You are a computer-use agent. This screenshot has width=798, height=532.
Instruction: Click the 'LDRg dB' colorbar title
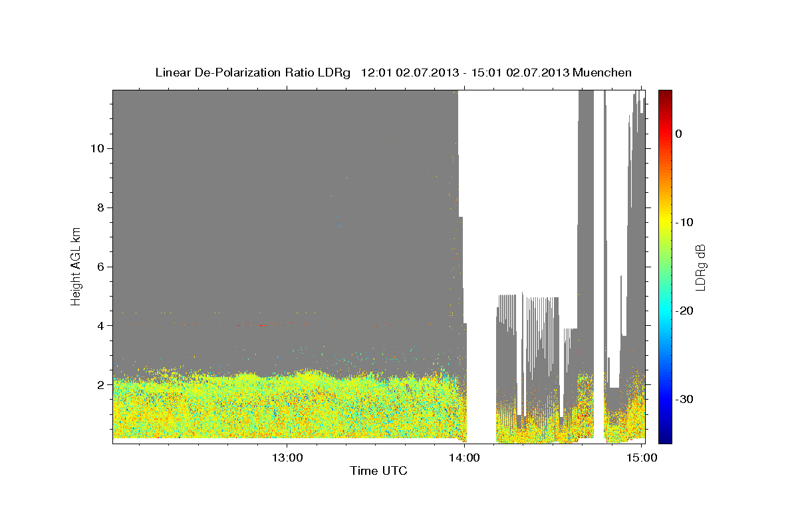(x=701, y=267)
